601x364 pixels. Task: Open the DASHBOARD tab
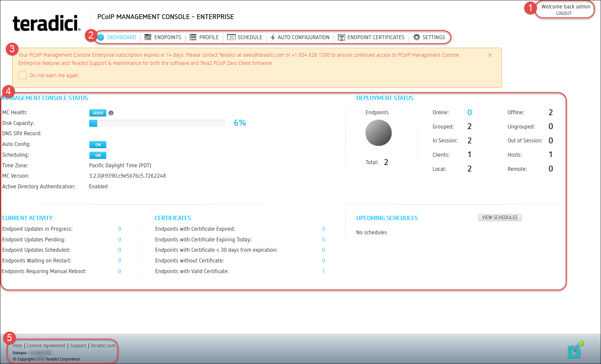coord(121,37)
